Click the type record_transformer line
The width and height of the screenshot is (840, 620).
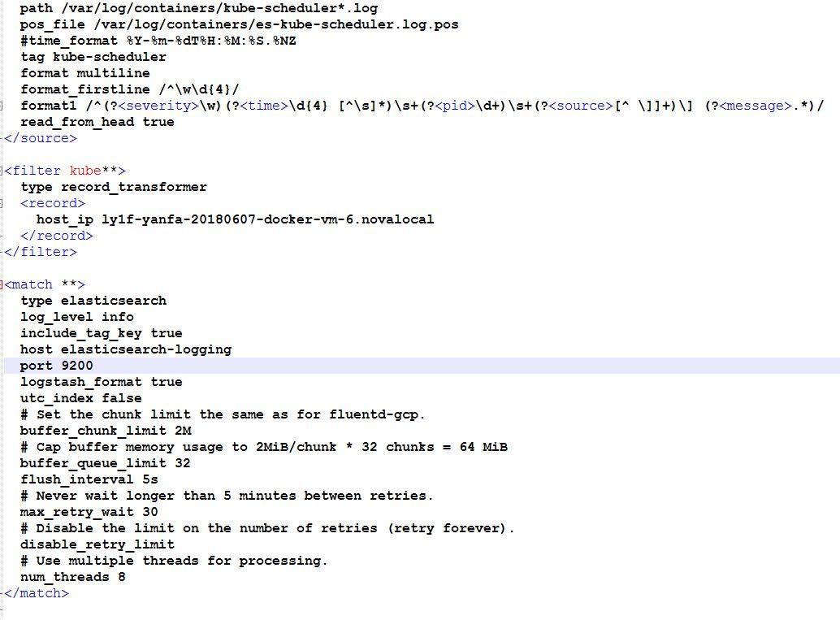coord(114,187)
